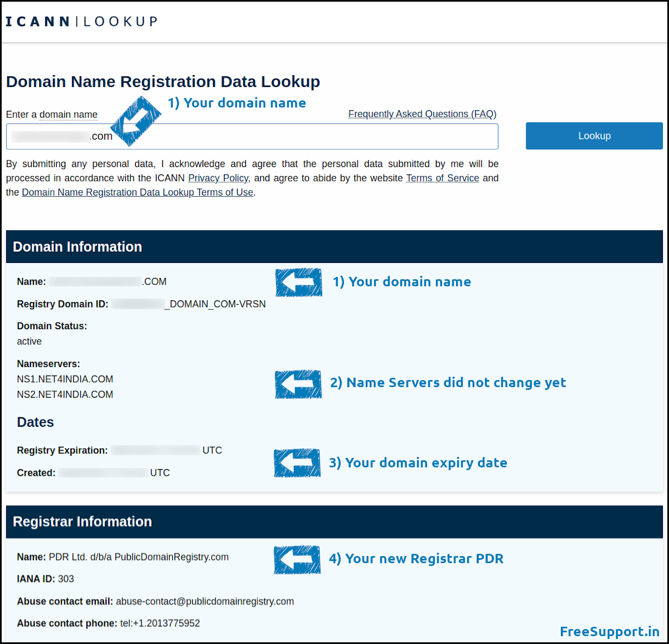
Task: Click the Nameservers label
Action: [x=49, y=364]
